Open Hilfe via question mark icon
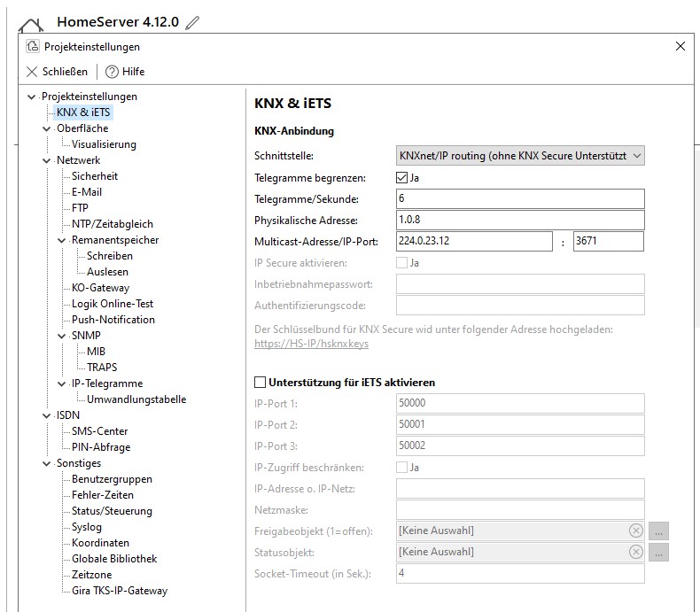Screen dimensions: 700x612 pyautogui.click(x=112, y=72)
